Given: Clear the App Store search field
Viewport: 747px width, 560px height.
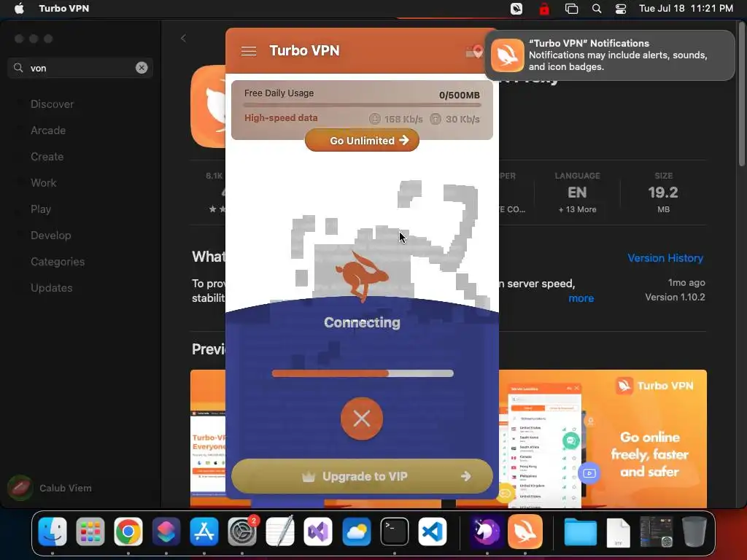Looking at the screenshot, I should (142, 68).
